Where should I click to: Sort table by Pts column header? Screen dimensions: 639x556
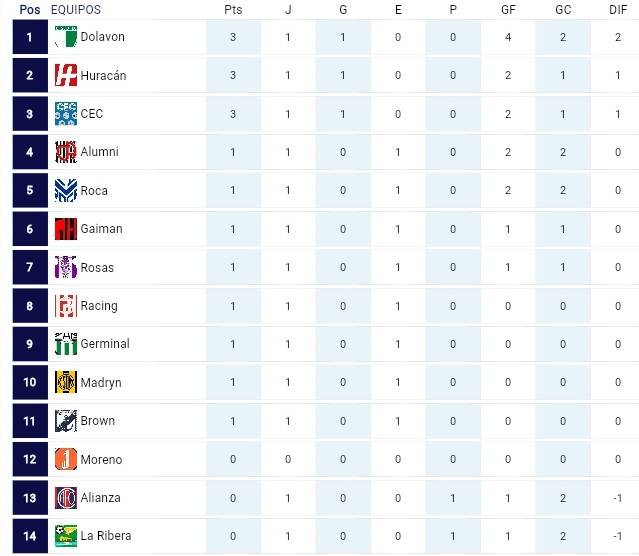(x=233, y=9)
